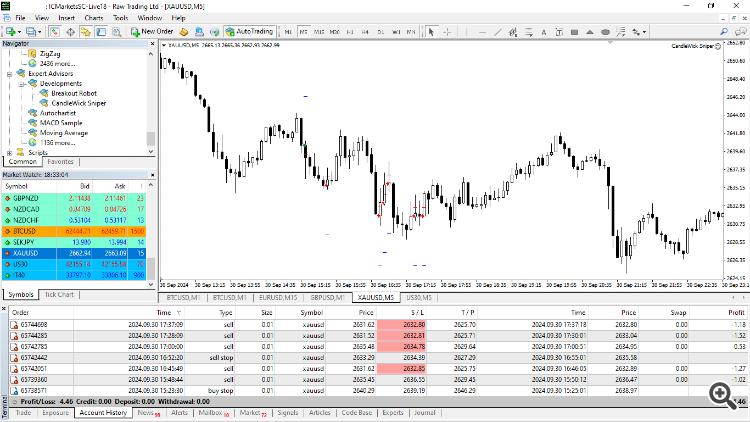Screen dimensions: 750x422
Task: Switch chart to W1 timeframe
Action: tap(396, 32)
